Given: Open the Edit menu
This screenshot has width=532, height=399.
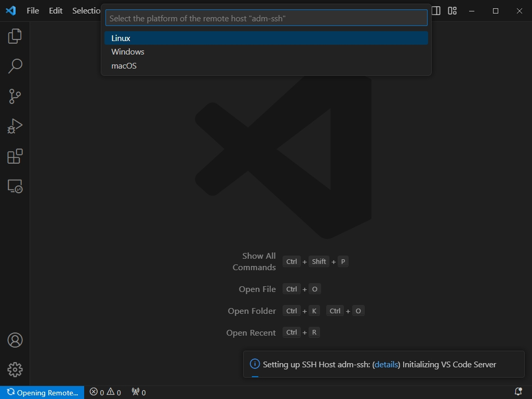Looking at the screenshot, I should (56, 10).
